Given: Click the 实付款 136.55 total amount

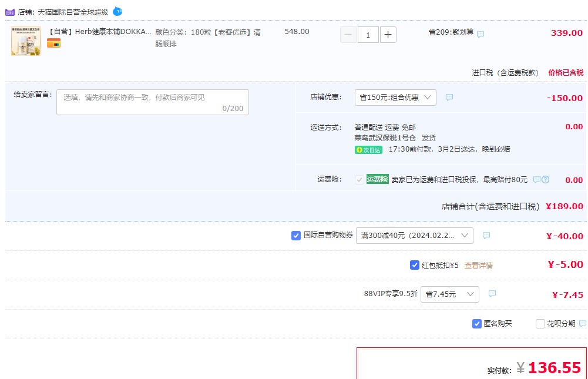Looking at the screenshot, I should [x=555, y=368].
